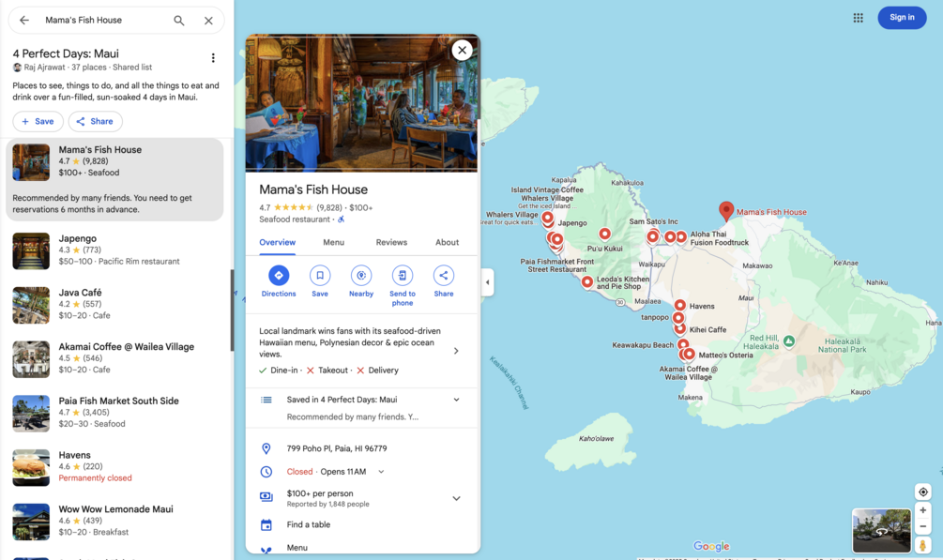
Task: Click the Mama's Fish House search field
Action: click(105, 20)
